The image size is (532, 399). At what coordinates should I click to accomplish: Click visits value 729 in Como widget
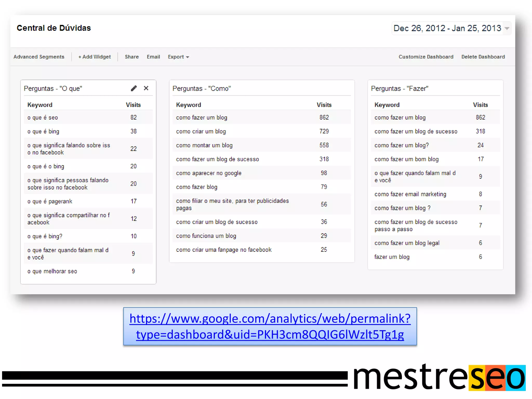[324, 131]
